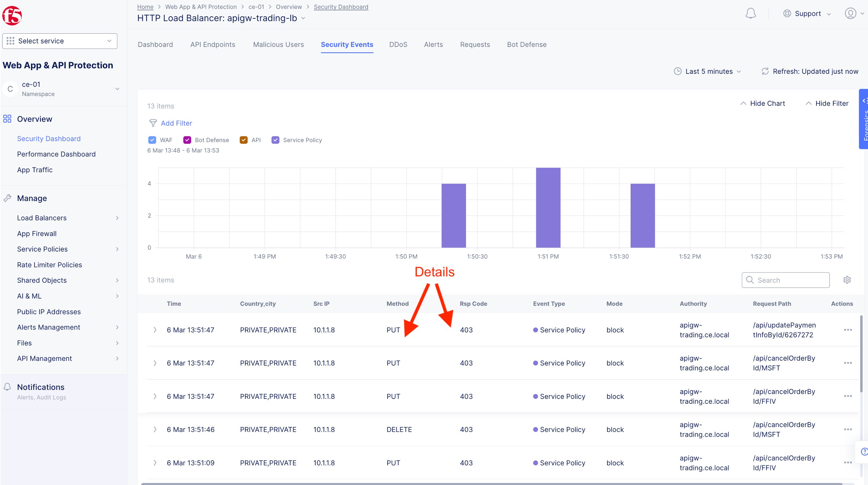Open actions menu for updatePaymentInfoById row
Viewport: 868px width, 485px height.
click(x=848, y=330)
